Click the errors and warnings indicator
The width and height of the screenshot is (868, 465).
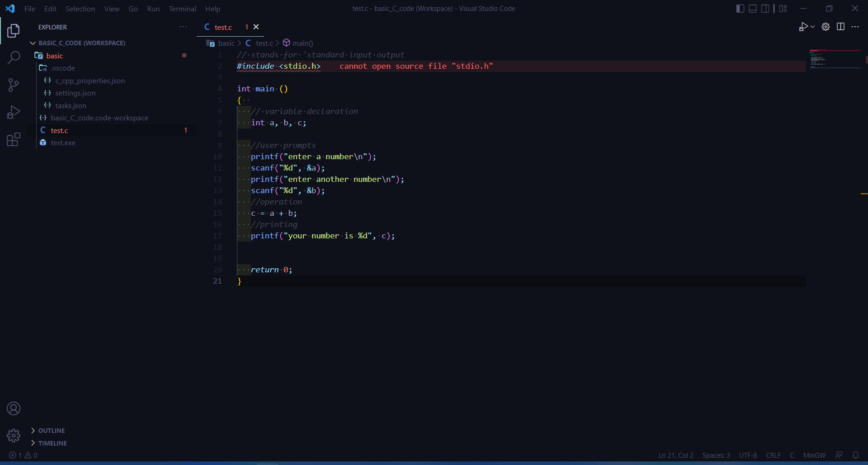(x=23, y=456)
